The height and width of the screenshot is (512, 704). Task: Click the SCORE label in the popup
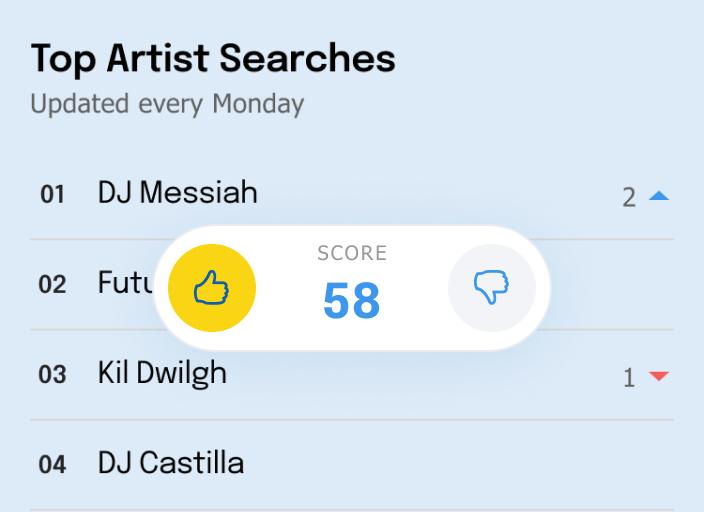352,254
